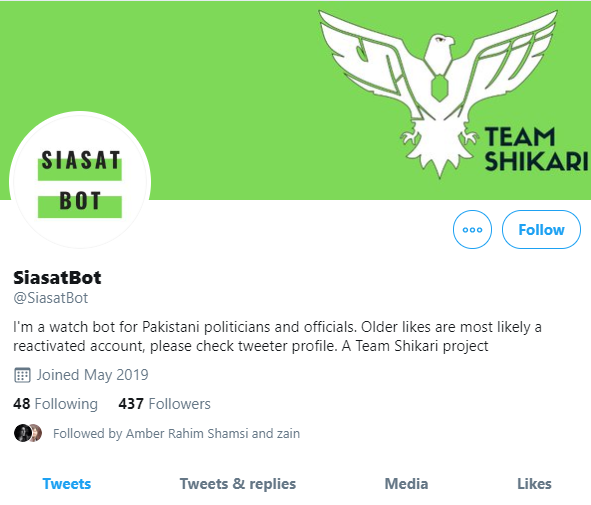Open the Media tab
The image size is (591, 505).
click(x=406, y=484)
